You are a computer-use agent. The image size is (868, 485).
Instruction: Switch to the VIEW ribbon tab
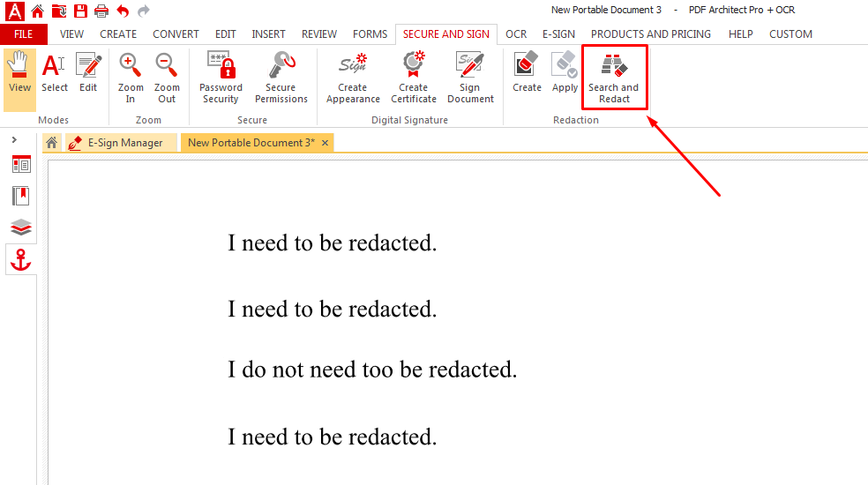coord(72,34)
